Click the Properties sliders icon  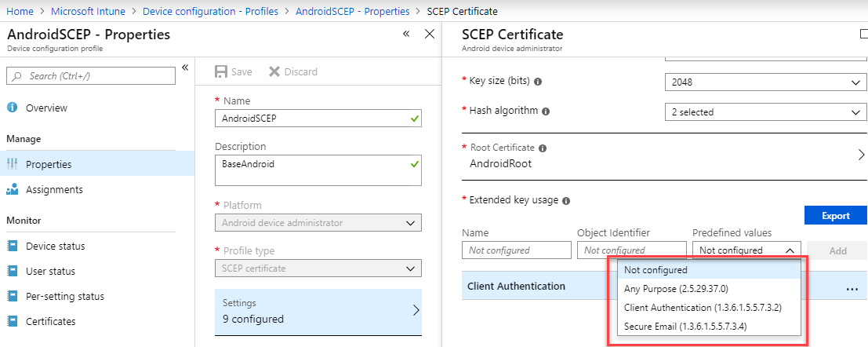[x=12, y=164]
